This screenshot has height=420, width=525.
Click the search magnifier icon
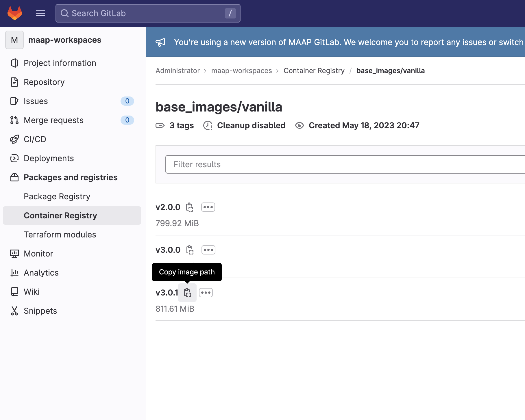pos(64,13)
